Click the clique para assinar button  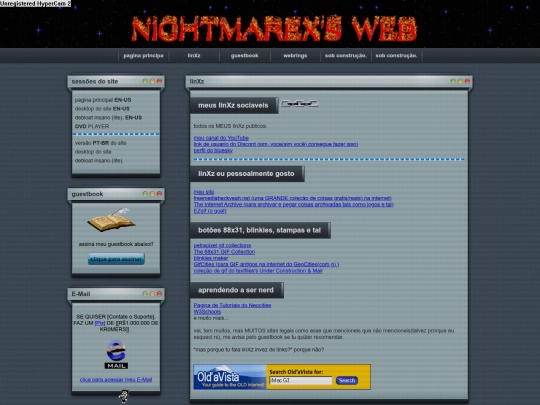click(x=116, y=259)
